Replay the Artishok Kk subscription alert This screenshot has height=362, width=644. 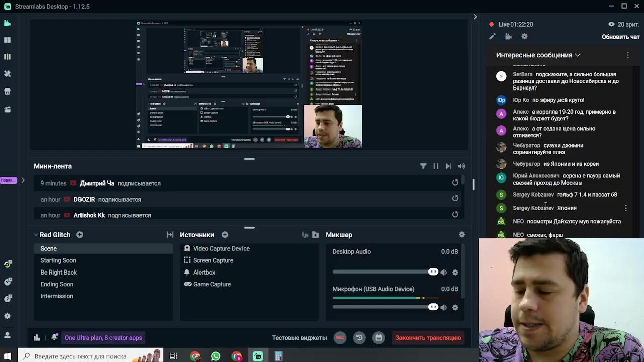coord(455,215)
